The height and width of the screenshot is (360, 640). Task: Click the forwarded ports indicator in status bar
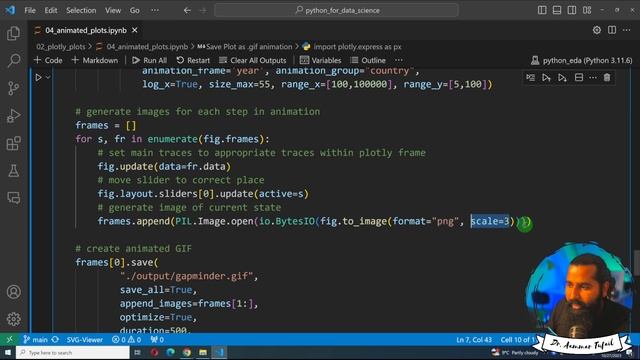[157, 340]
